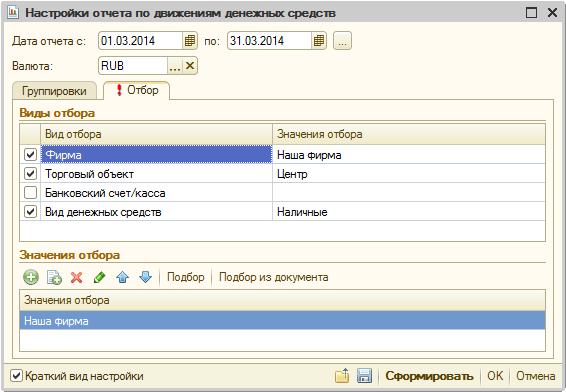Screen dimensions: 566x392
Task: Select the Отбор tab
Action: tap(137, 90)
